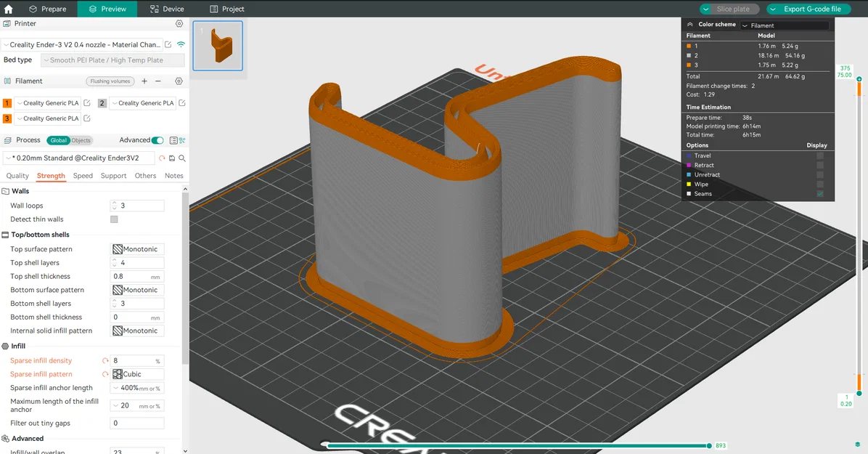The width and height of the screenshot is (868, 454).
Task: Open the Project tab
Action: click(x=227, y=9)
